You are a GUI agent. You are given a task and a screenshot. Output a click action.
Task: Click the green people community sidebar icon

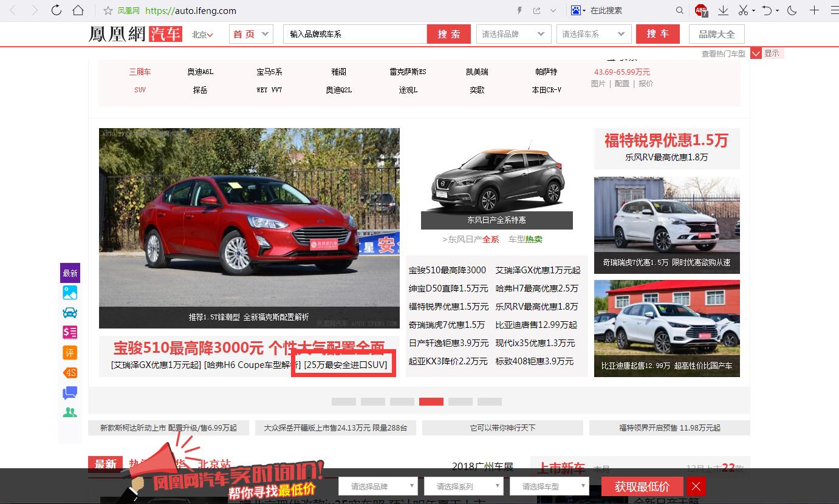[x=70, y=412]
